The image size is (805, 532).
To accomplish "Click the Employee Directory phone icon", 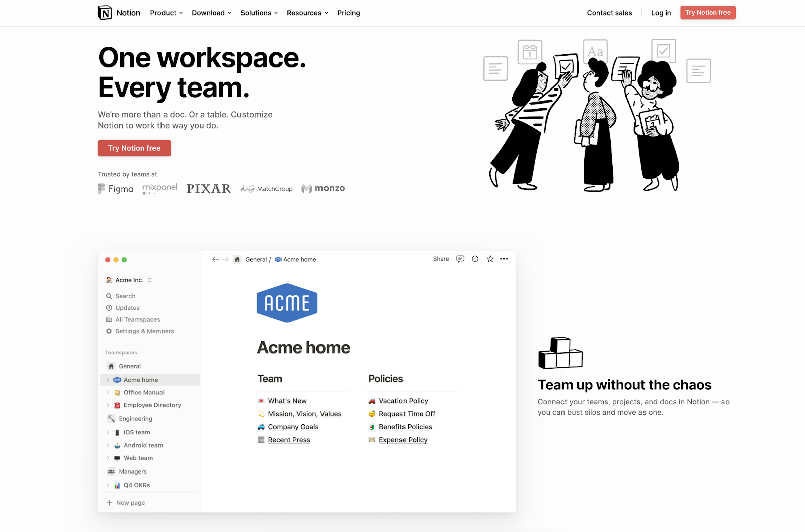I will [x=117, y=405].
